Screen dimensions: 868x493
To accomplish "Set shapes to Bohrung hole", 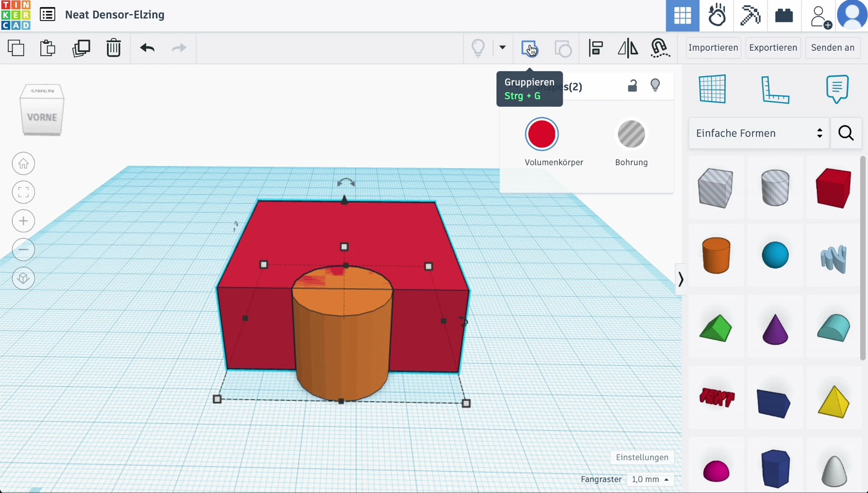I will (631, 134).
